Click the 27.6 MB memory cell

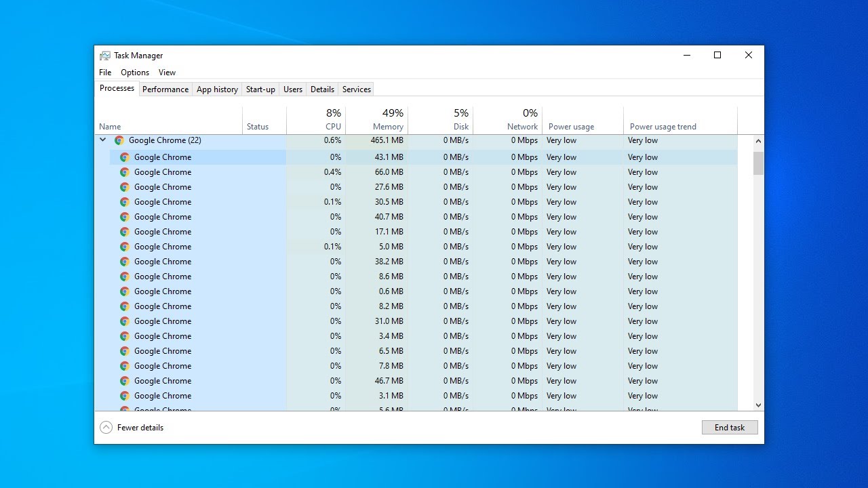(x=376, y=187)
